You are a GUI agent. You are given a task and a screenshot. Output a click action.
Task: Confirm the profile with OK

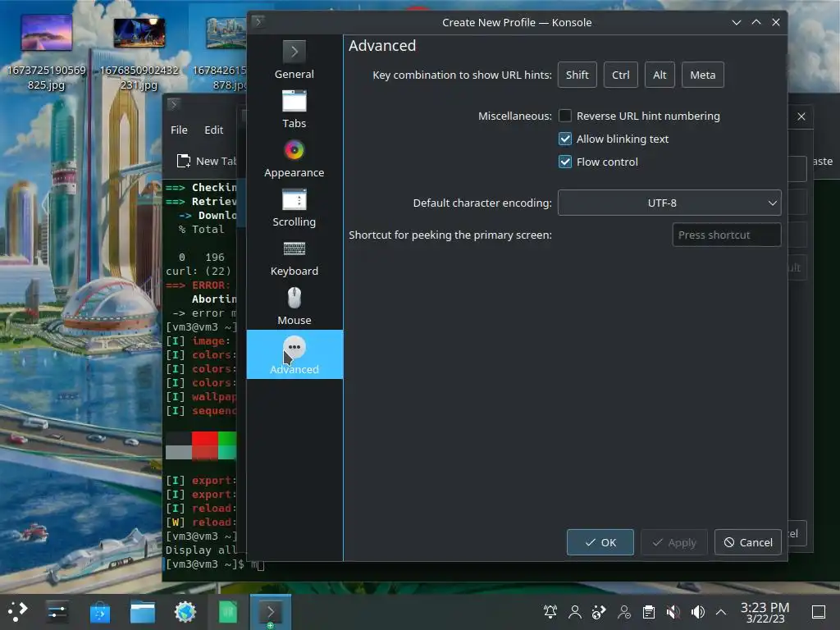pos(600,542)
